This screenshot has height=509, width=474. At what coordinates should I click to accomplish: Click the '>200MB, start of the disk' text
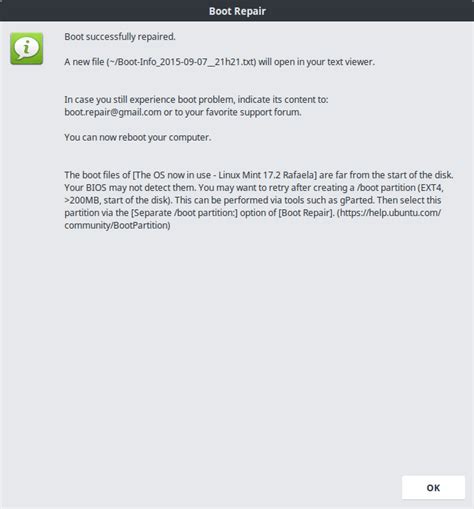(x=115, y=200)
